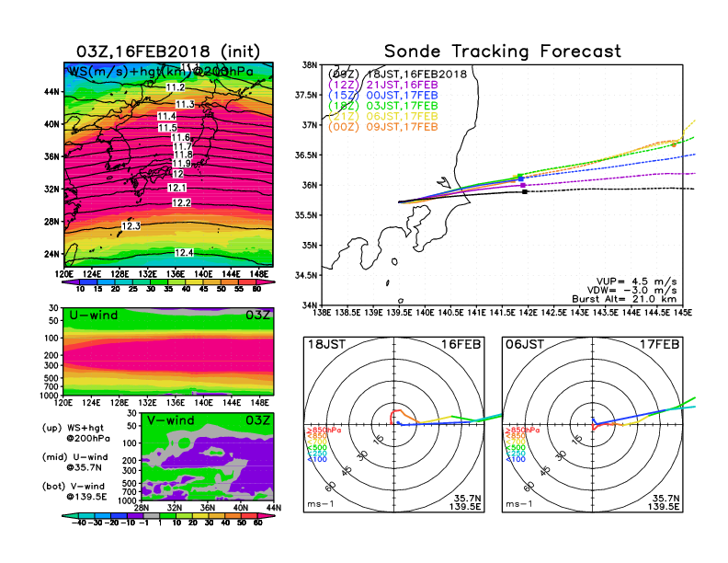The width and height of the screenshot is (728, 563).
Task: Click the 'VUP= 4.5 m/s' value
Action: point(636,281)
